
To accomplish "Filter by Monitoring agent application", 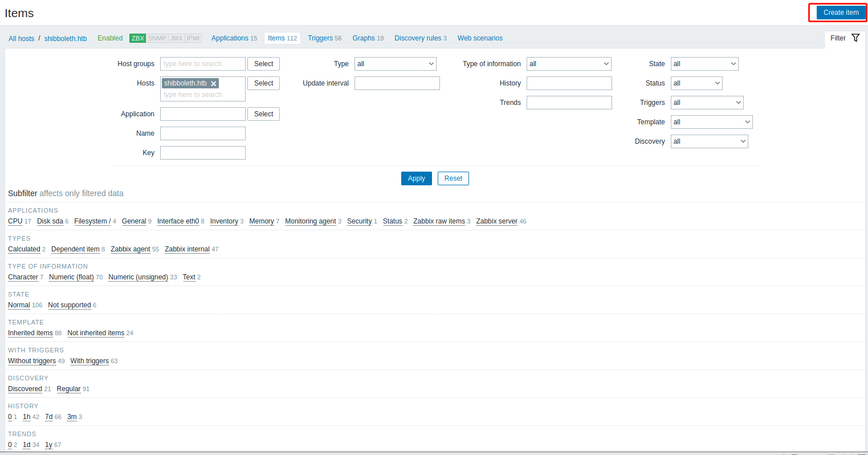I will click(x=311, y=221).
